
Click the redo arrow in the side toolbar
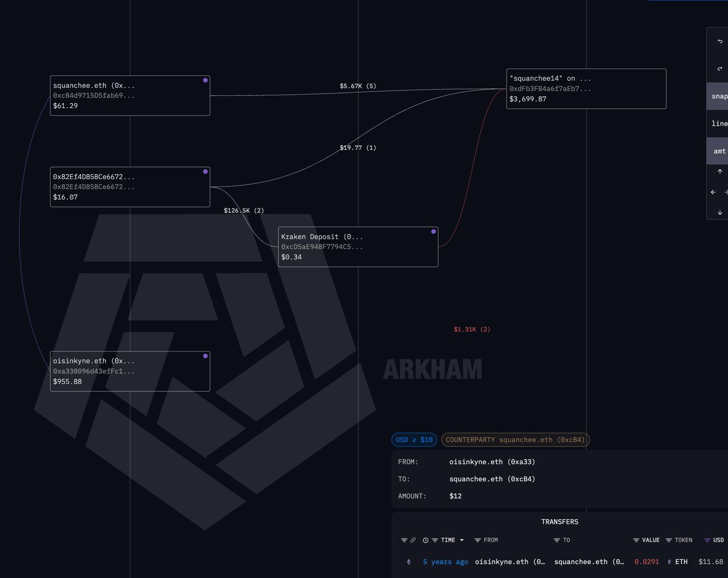coord(720,69)
